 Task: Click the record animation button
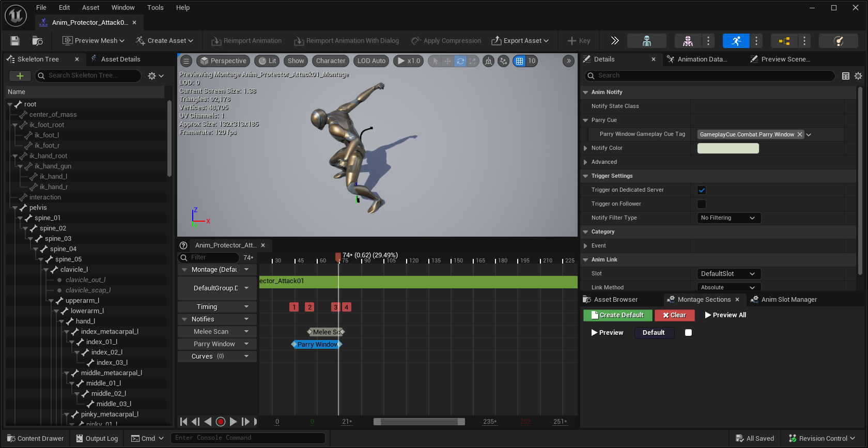point(221,422)
